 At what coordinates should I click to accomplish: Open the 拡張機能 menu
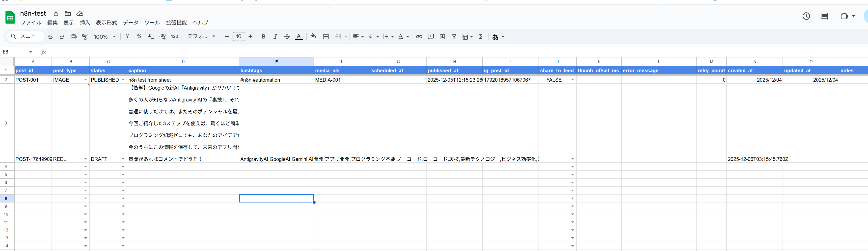pyautogui.click(x=176, y=23)
